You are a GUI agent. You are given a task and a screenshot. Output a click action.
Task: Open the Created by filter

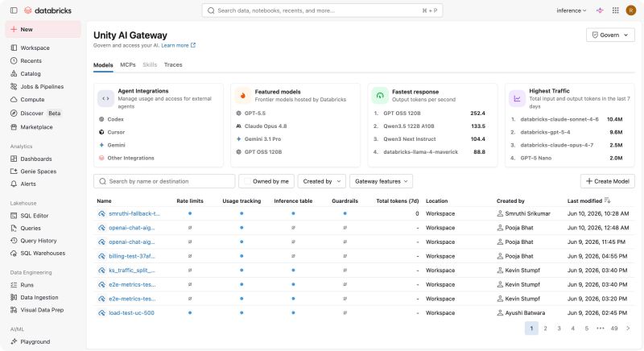pyautogui.click(x=321, y=181)
